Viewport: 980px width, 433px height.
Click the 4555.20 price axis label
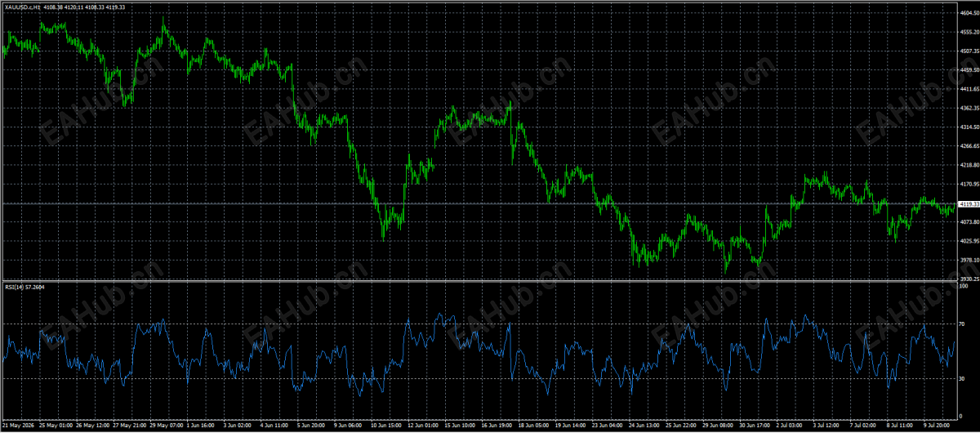(969, 32)
